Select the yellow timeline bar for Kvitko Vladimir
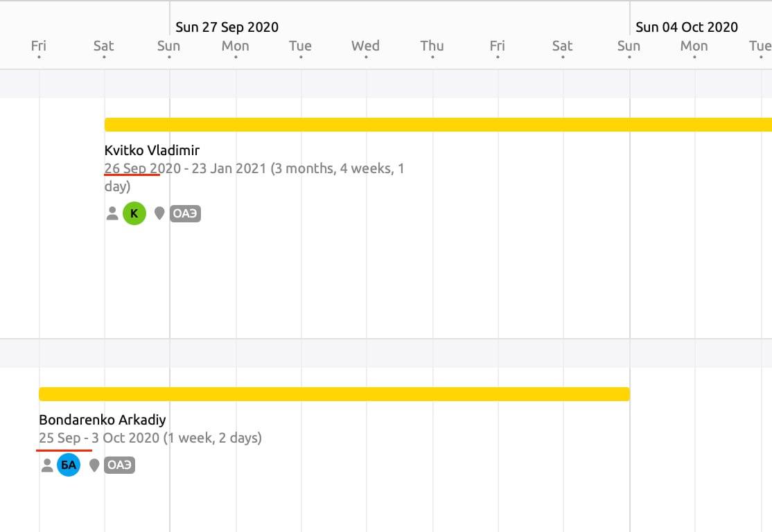 (x=437, y=125)
